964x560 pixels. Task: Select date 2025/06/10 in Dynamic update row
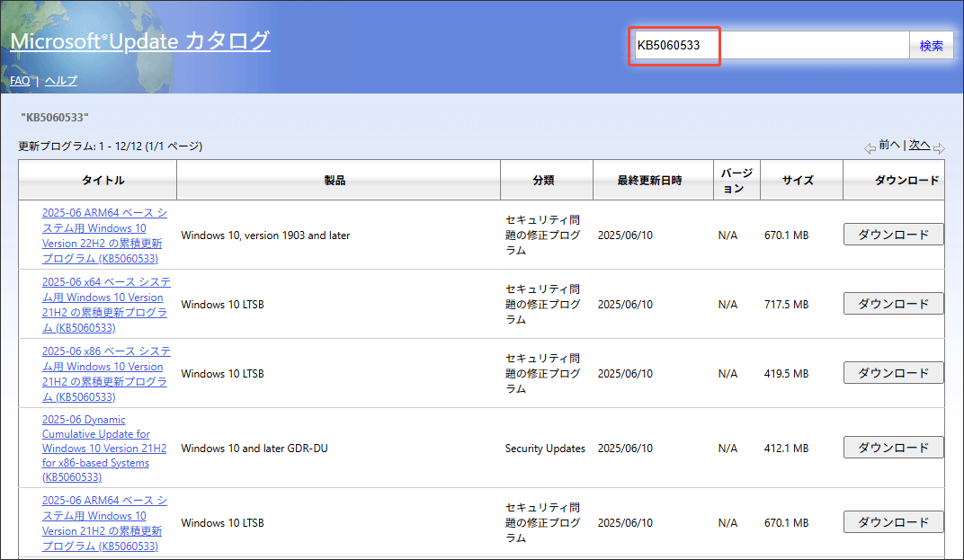(x=625, y=449)
